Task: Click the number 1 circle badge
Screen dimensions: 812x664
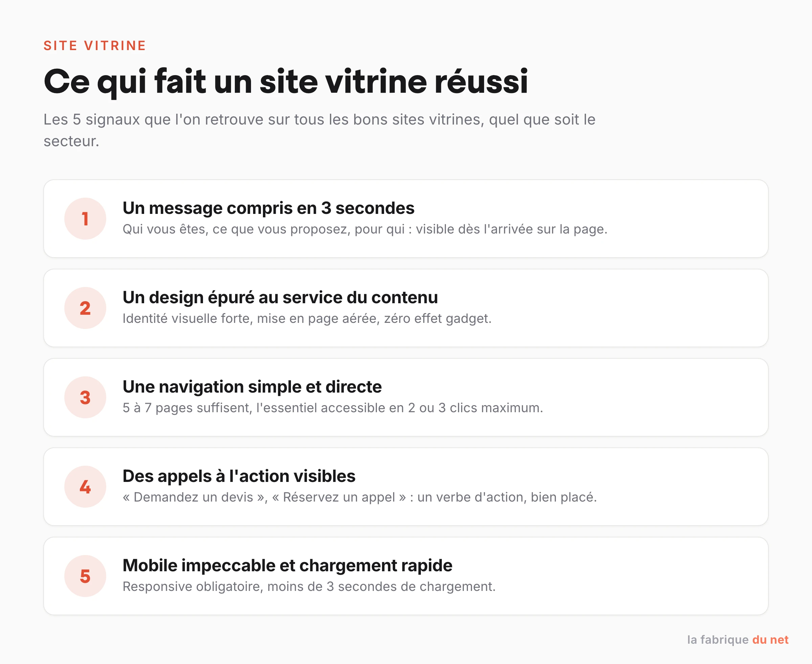Action: tap(85, 219)
